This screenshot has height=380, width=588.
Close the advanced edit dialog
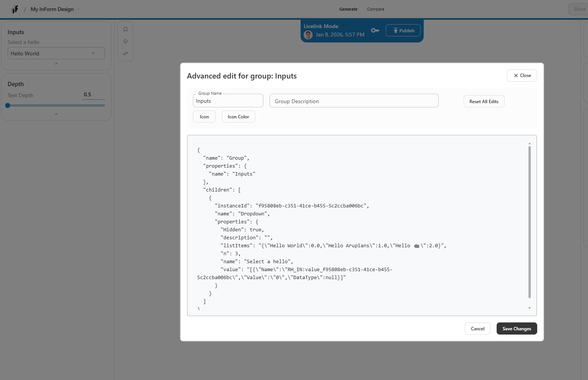pyautogui.click(x=522, y=75)
